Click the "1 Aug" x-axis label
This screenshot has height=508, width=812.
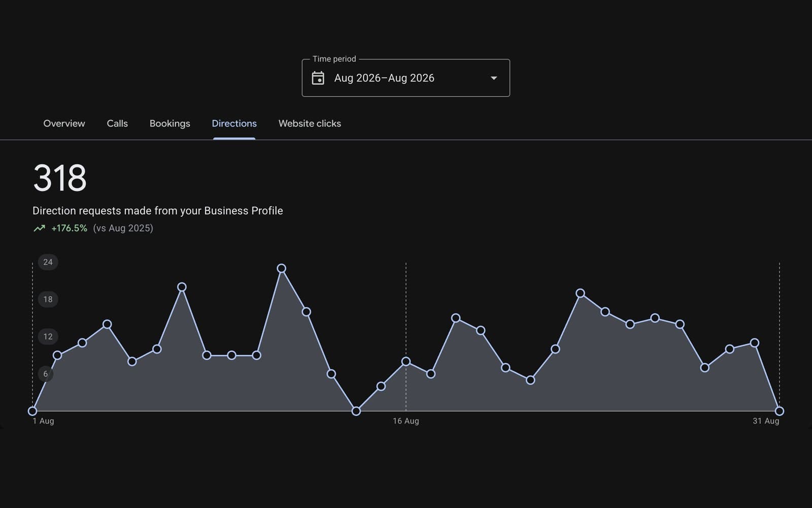click(x=43, y=421)
